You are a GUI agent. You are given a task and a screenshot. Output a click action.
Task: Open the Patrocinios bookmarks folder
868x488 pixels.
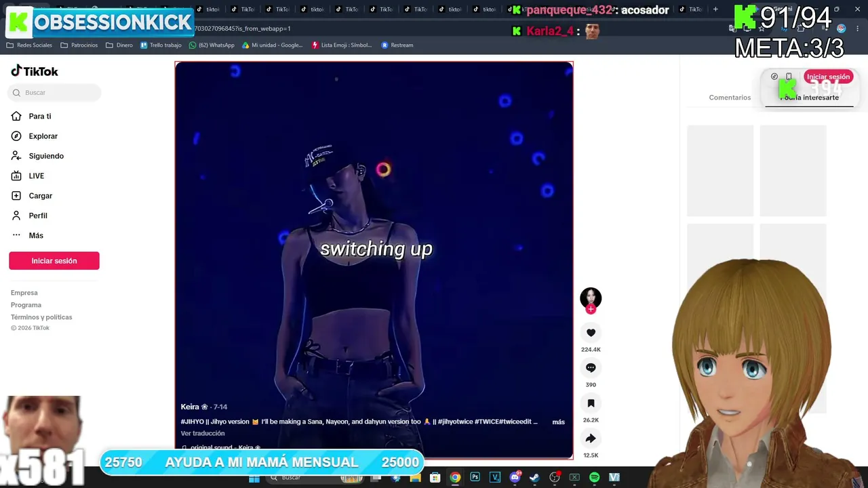pos(79,45)
